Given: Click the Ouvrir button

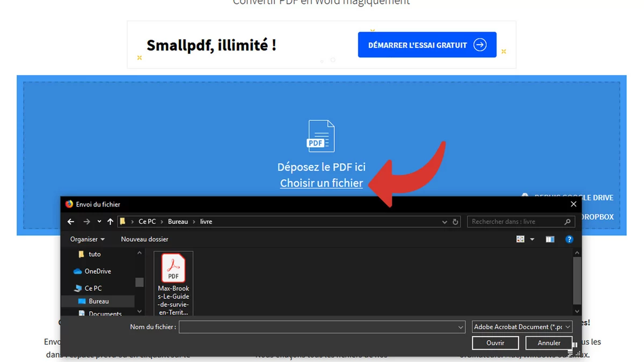Looking at the screenshot, I should (495, 343).
